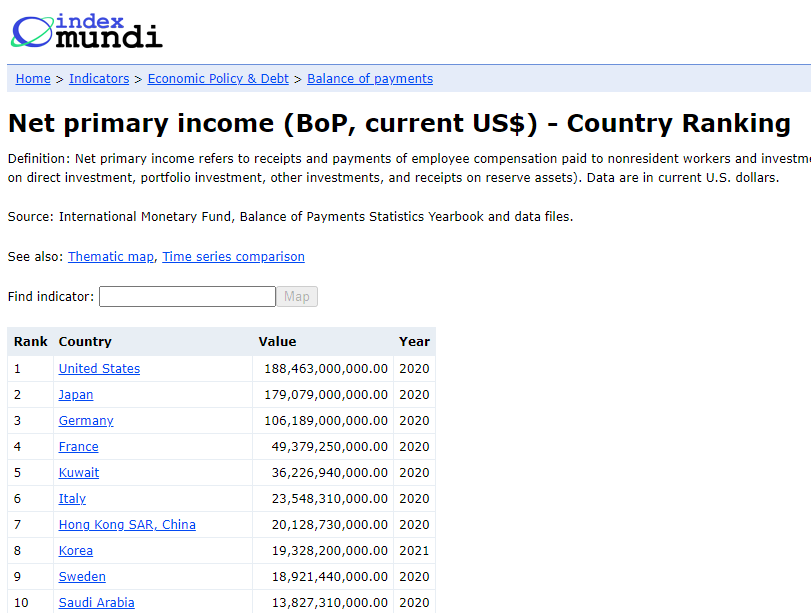This screenshot has width=811, height=613.
Task: Open Time series comparison link
Action: pos(233,257)
